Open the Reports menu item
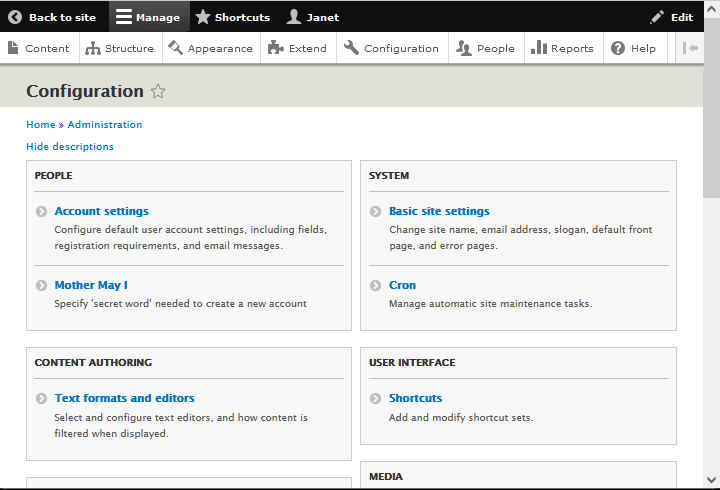 click(x=562, y=48)
